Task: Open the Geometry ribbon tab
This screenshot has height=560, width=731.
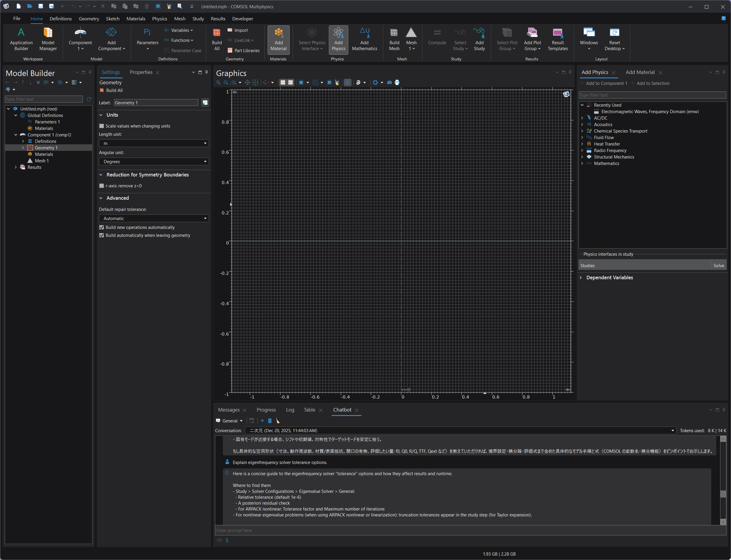Action: click(x=89, y=19)
